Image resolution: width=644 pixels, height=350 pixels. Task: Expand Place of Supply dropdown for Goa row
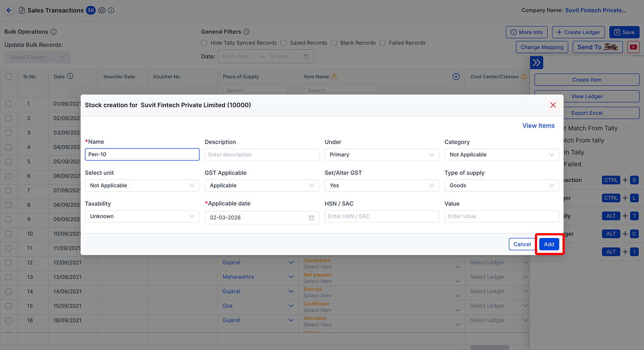coord(291,306)
